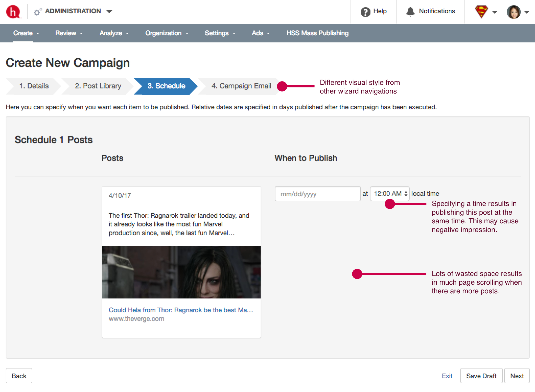The height and width of the screenshot is (392, 535).
Task: Open the Settings menu
Action: [220, 33]
